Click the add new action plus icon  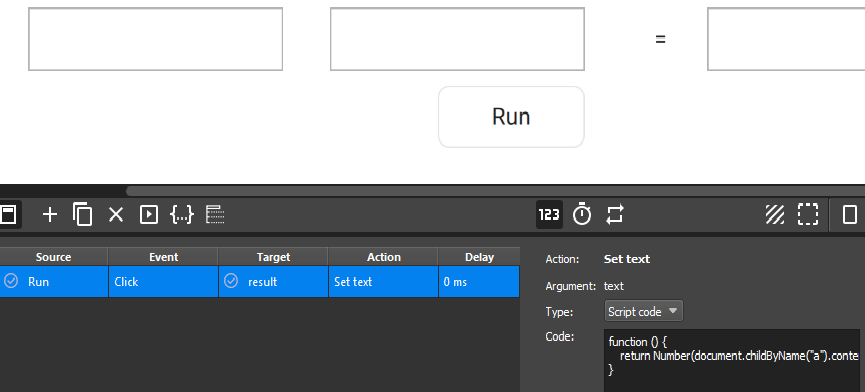coord(50,214)
